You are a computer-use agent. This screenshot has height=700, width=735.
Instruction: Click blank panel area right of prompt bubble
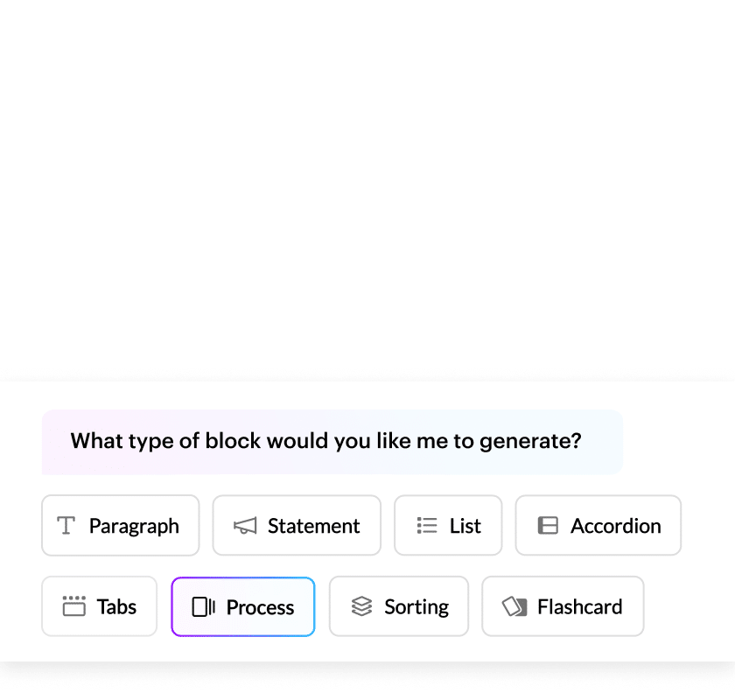point(678,441)
